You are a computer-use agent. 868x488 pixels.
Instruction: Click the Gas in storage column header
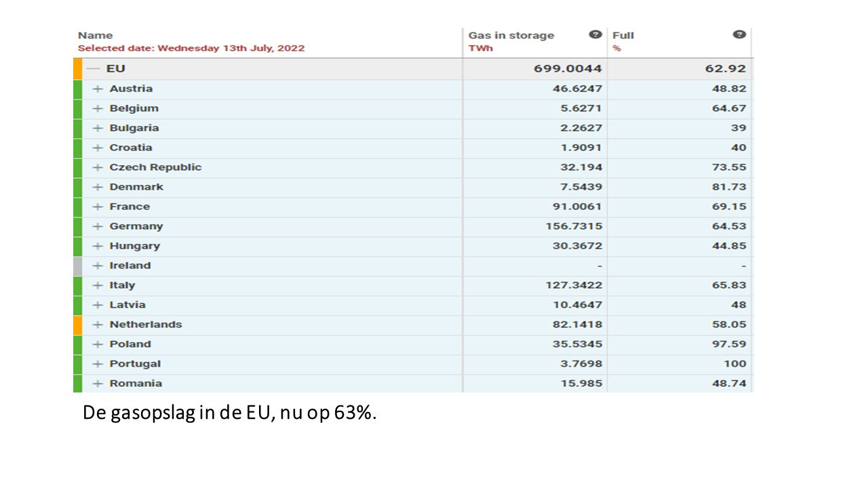[511, 35]
